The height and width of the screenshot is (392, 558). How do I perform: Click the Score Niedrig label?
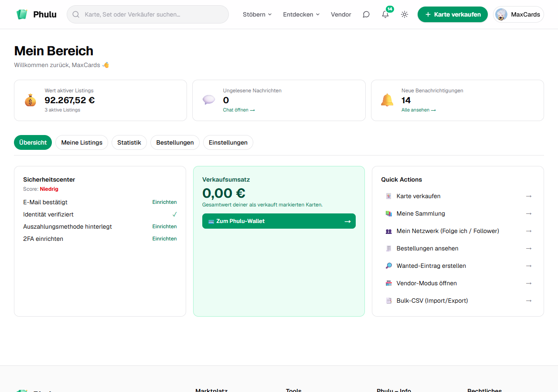[x=41, y=189]
